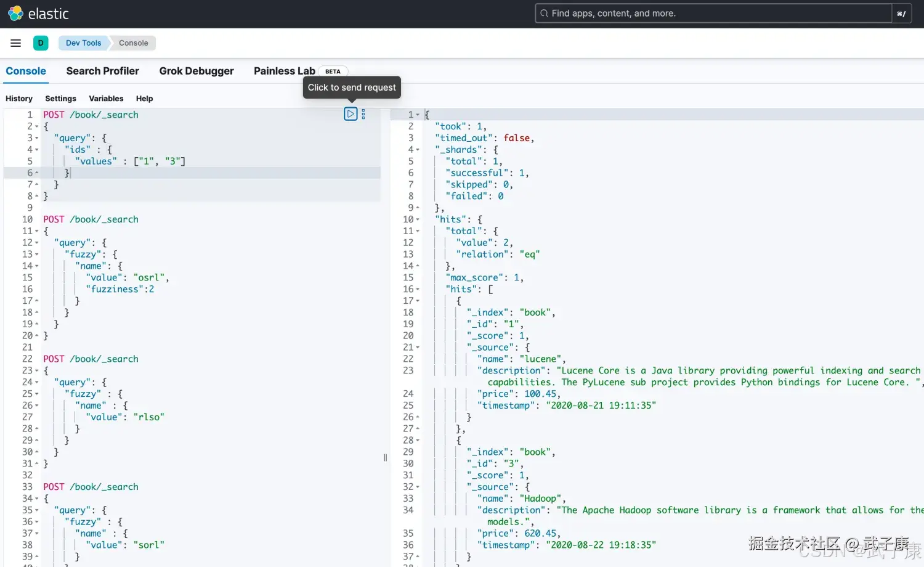Image resolution: width=924 pixels, height=567 pixels.
Task: Fold the _source object at response line 21
Action: tap(418, 348)
